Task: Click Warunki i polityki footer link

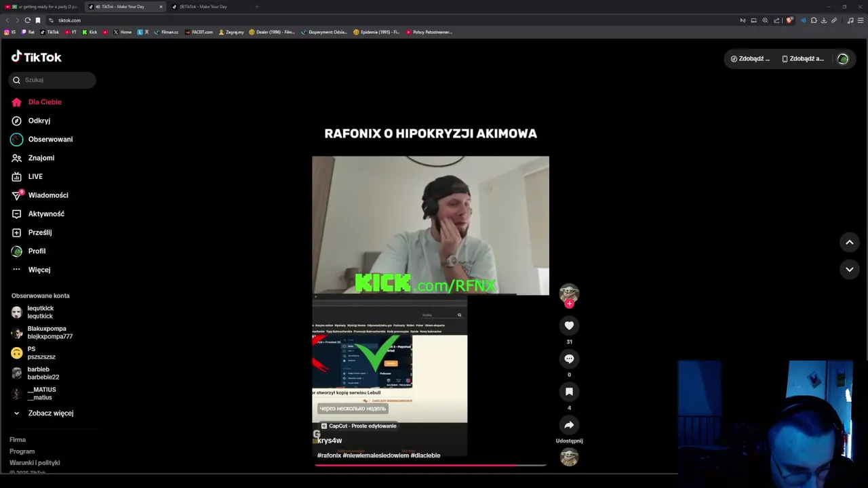Action: pyautogui.click(x=35, y=463)
